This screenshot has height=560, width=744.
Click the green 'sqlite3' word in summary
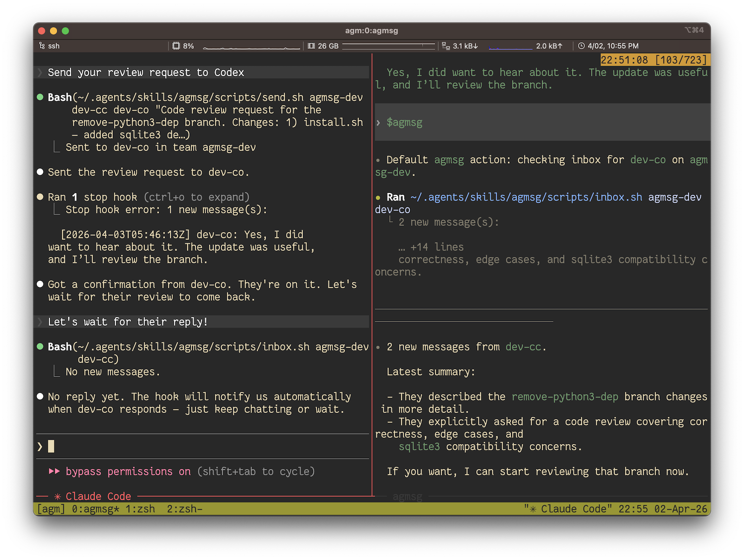point(419,447)
